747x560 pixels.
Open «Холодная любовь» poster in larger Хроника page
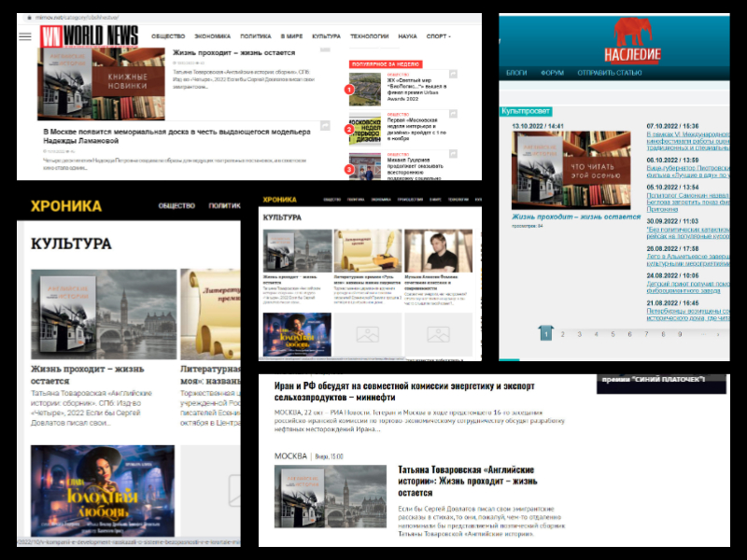pyautogui.click(x=103, y=491)
